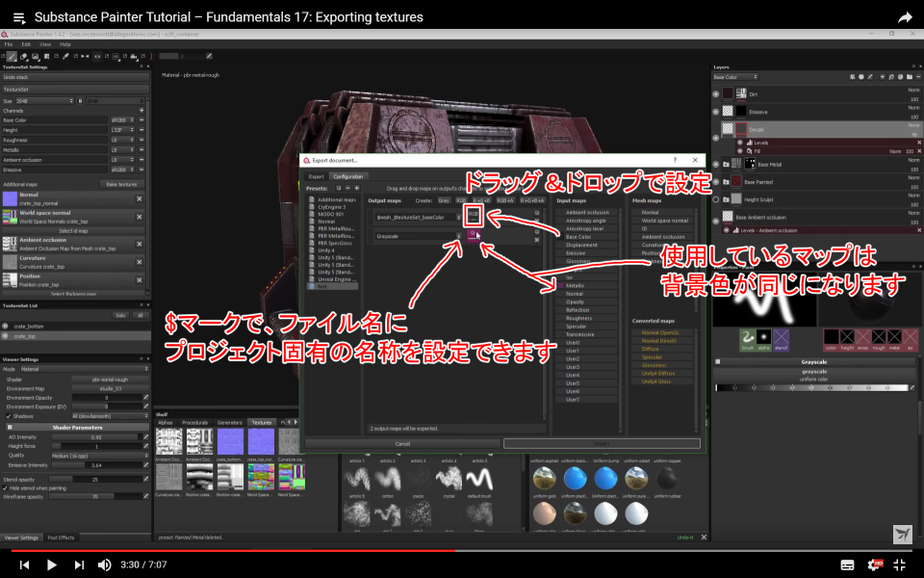The width and height of the screenshot is (924, 578).
Task: Add a new channel with plus icon
Action: [x=141, y=110]
